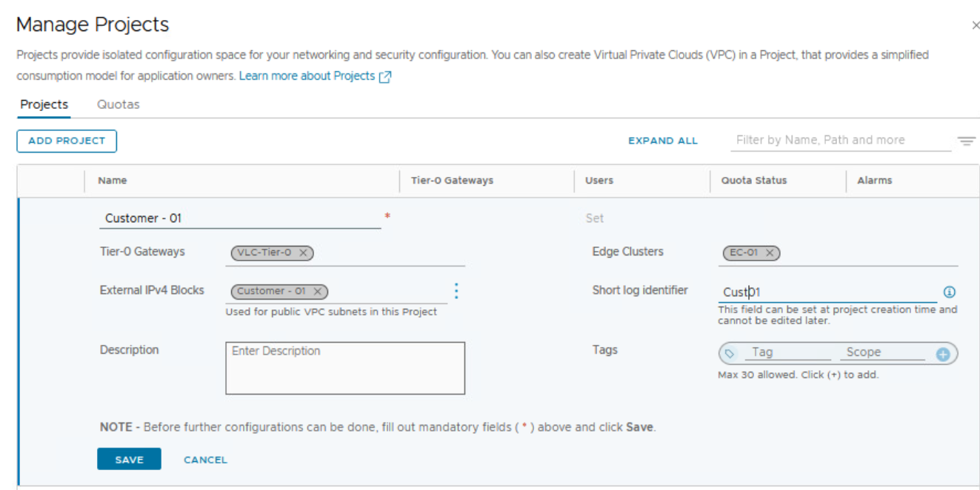Image resolution: width=980 pixels, height=490 pixels.
Task: Click the tag label icon in Tags field
Action: point(730,354)
